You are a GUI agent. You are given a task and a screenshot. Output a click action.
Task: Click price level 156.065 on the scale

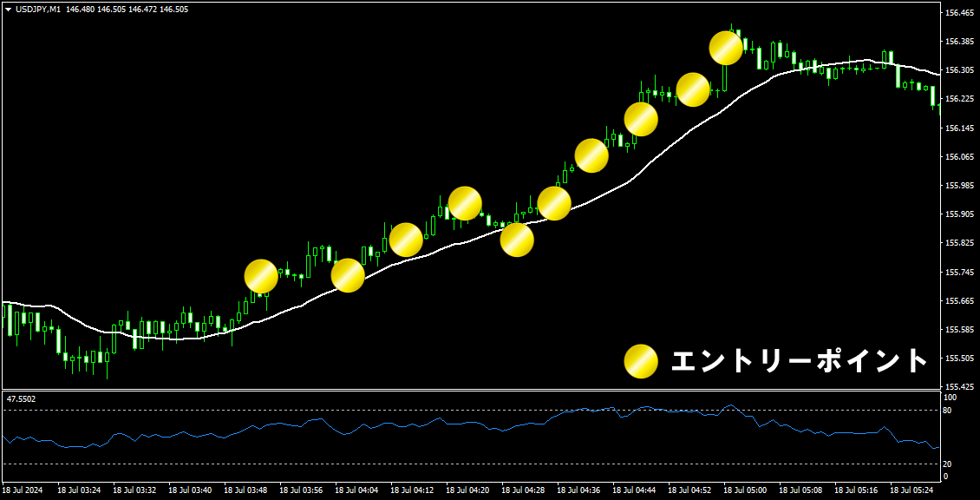pos(958,156)
